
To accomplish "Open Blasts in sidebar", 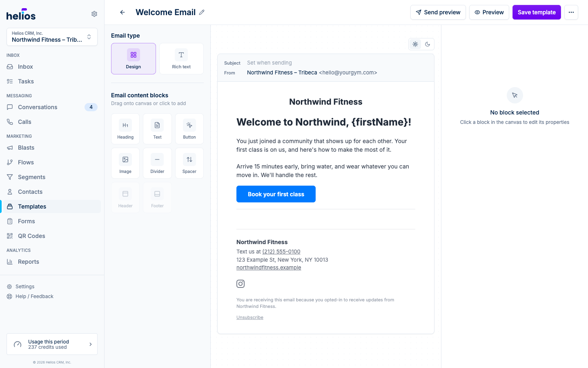I will tap(51, 148).
